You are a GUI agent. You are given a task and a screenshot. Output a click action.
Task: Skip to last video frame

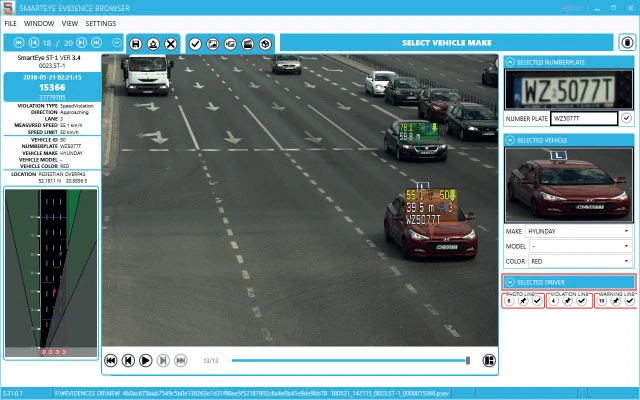181,360
